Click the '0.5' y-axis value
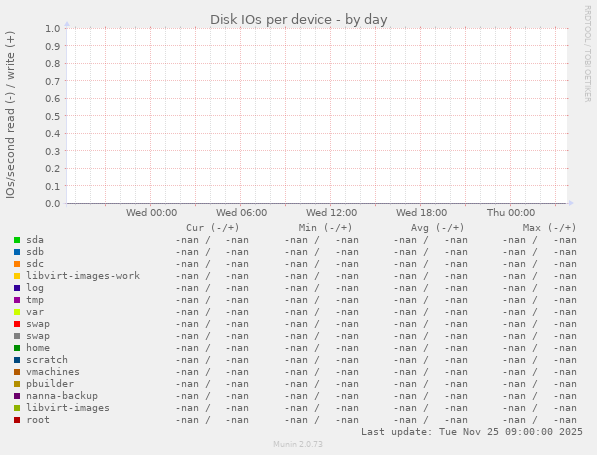 point(53,116)
